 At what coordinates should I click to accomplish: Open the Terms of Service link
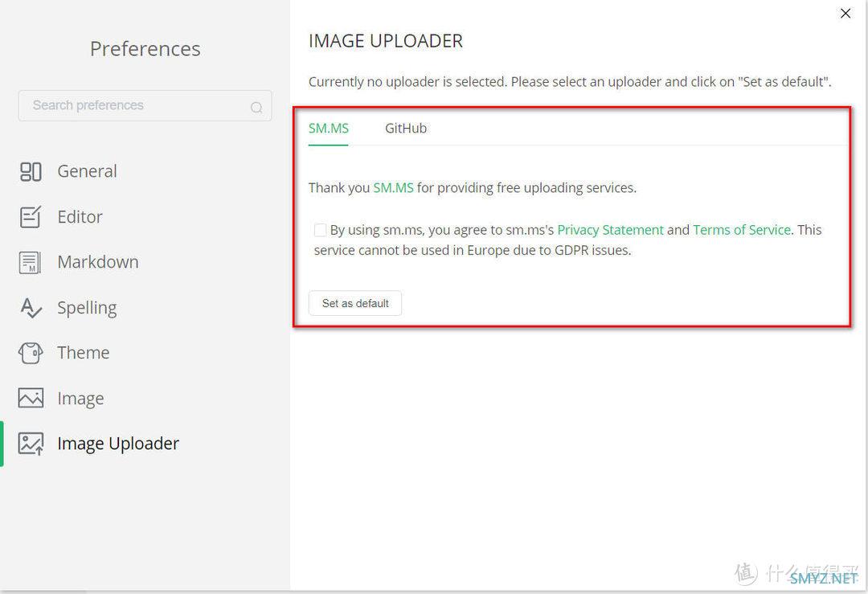(x=741, y=230)
